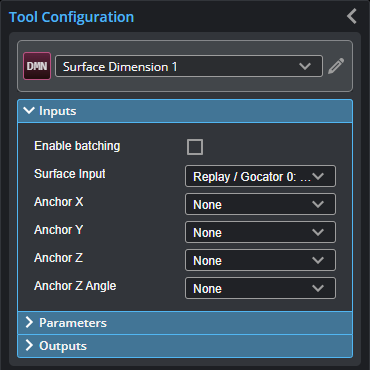370x370 pixels.
Task: Open the Anchor Z dropdown showing None
Action: pos(260,260)
